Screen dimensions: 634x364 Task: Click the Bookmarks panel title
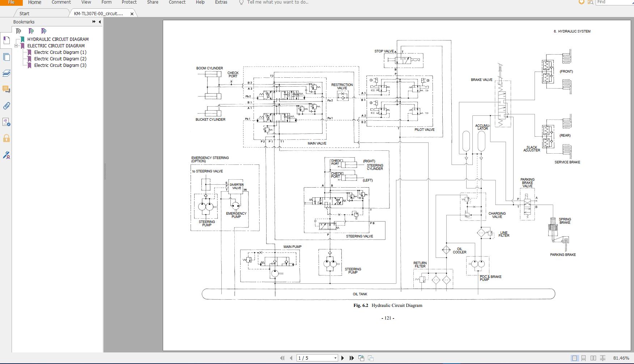point(24,22)
